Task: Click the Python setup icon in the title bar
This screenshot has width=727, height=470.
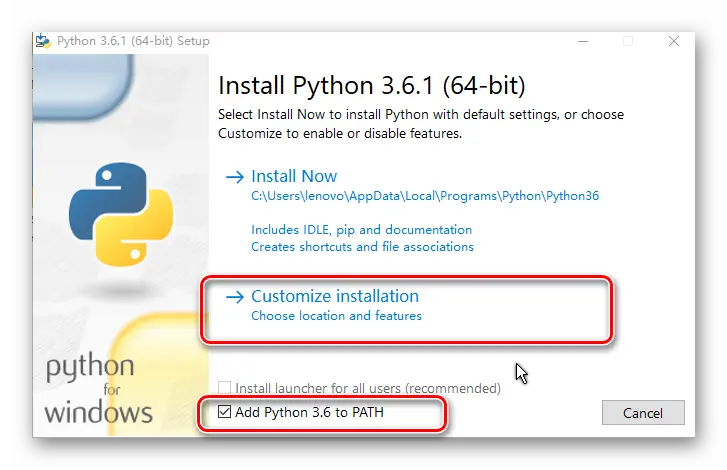Action: [x=44, y=41]
